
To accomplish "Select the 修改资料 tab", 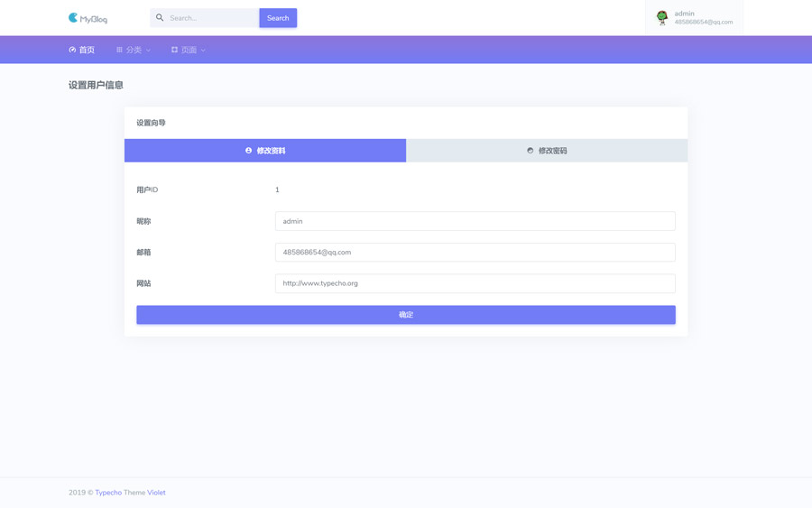I will click(265, 151).
